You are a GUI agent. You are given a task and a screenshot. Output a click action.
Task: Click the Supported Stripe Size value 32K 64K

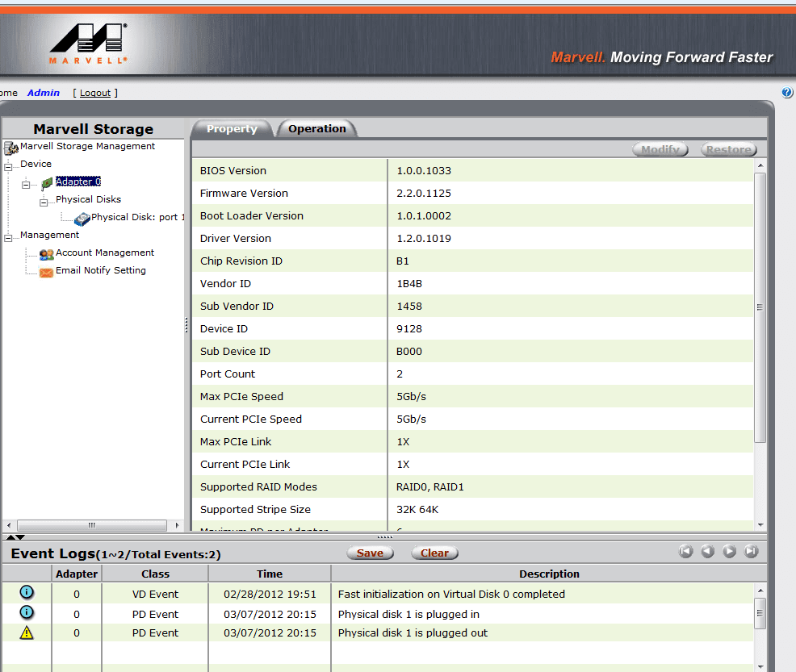(x=417, y=509)
